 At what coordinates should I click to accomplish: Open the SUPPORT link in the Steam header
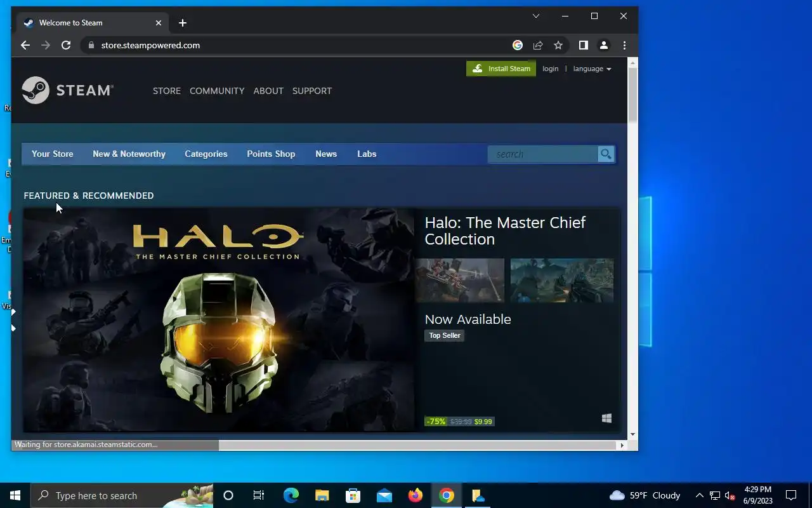coord(312,91)
